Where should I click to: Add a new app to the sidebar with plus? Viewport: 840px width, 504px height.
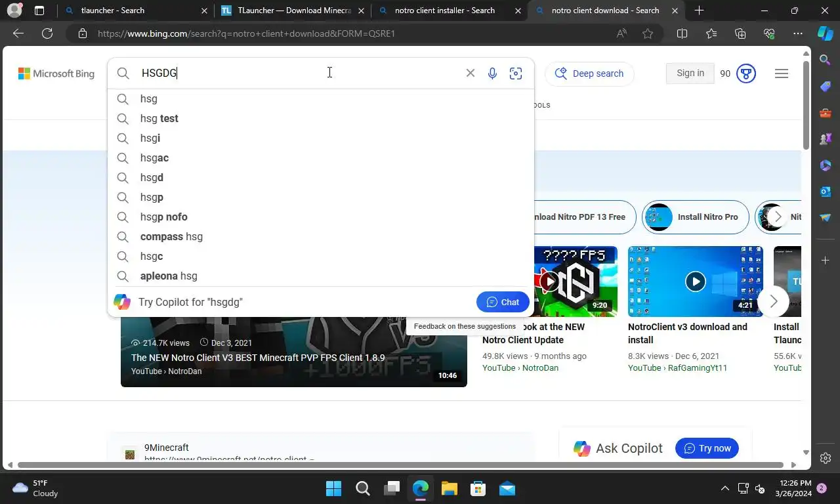click(826, 261)
